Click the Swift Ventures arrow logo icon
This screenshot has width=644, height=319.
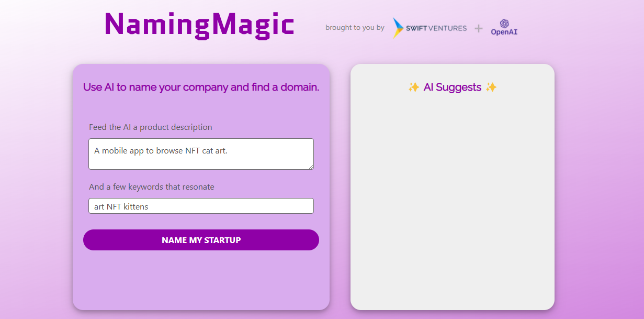tap(398, 28)
